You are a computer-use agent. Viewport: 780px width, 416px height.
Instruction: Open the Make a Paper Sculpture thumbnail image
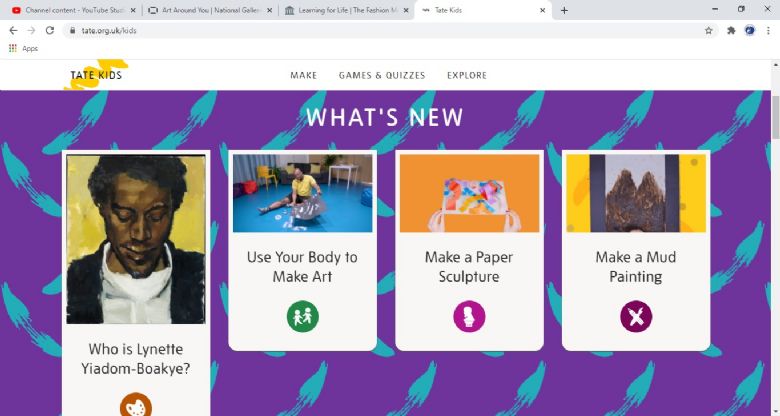tap(469, 193)
